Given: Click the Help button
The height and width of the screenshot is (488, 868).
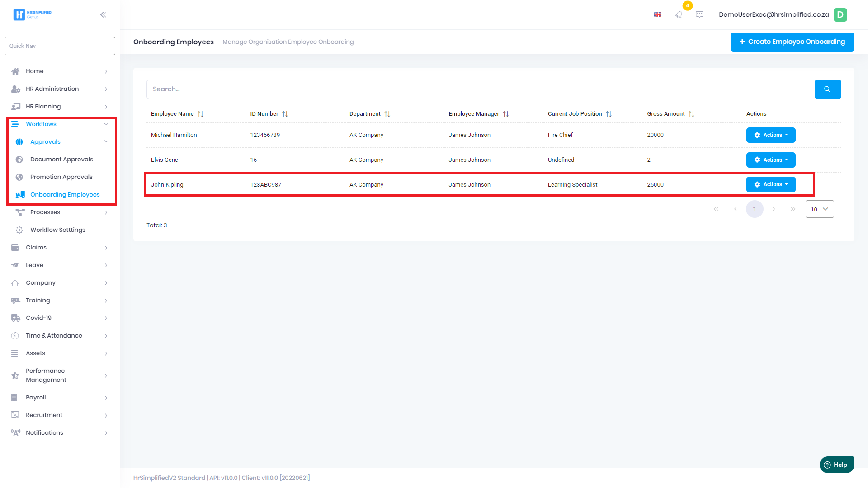Looking at the screenshot, I should point(836,465).
